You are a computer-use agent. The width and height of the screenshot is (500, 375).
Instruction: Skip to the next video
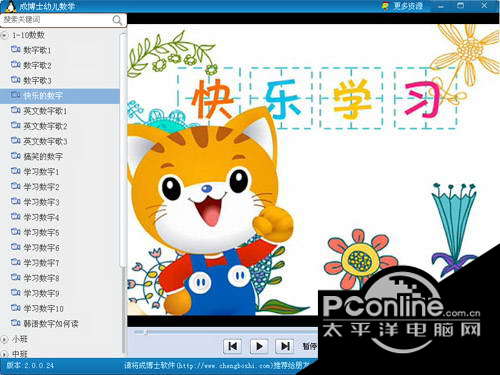pos(285,346)
